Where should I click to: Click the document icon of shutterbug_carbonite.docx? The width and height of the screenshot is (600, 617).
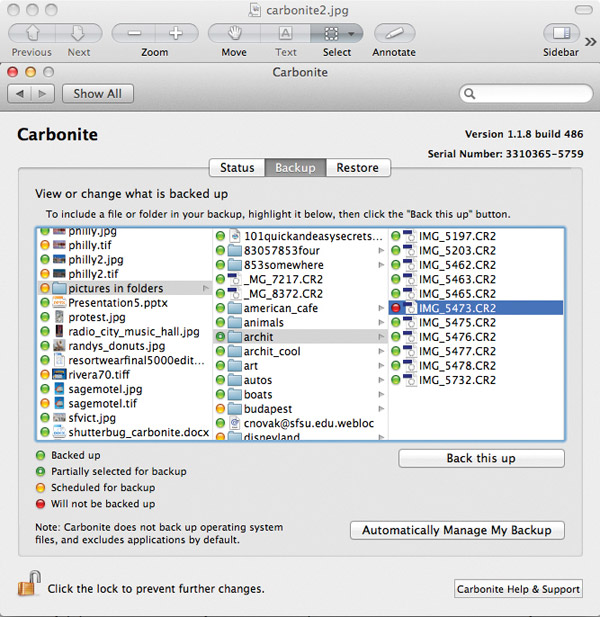pyautogui.click(x=59, y=432)
